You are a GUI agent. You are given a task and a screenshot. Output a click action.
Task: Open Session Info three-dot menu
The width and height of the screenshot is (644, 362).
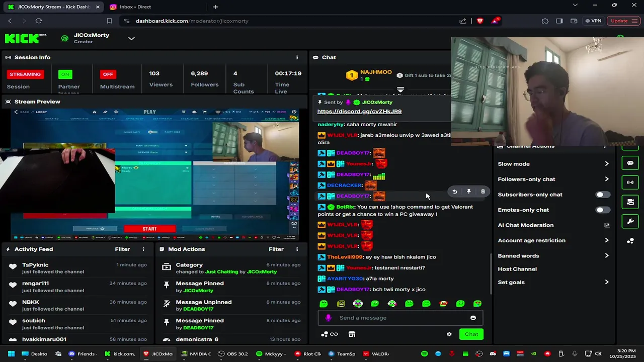(x=297, y=57)
